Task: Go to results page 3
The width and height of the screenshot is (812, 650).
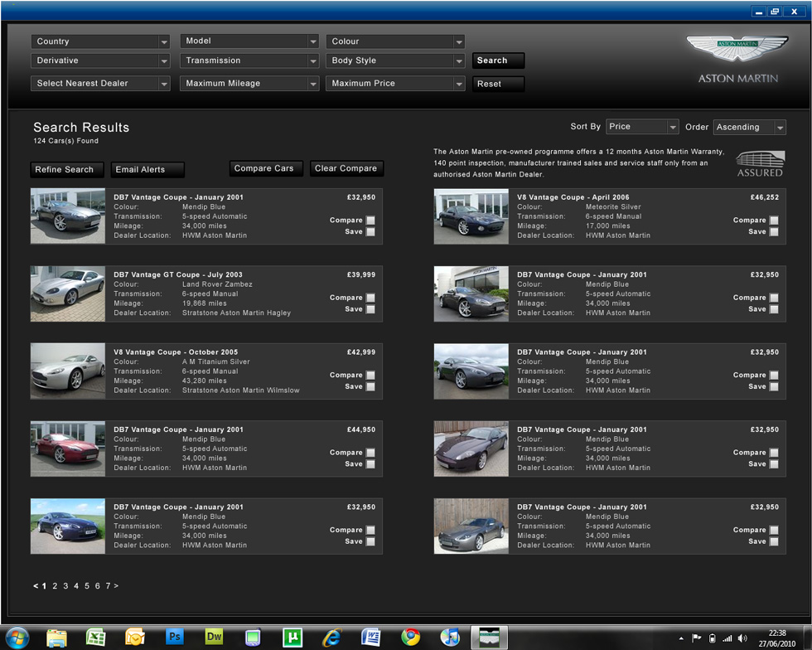Action: [x=65, y=586]
